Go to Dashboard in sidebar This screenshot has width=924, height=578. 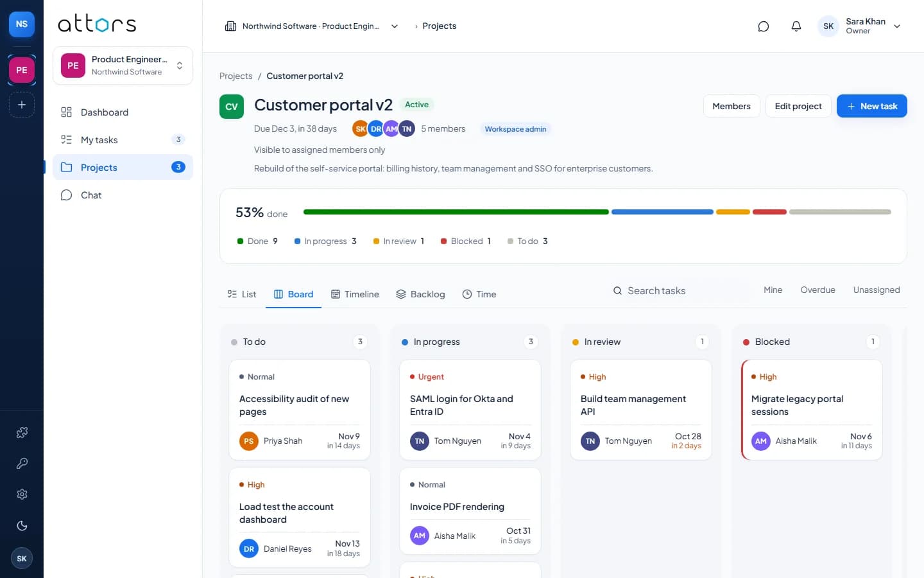coord(123,112)
